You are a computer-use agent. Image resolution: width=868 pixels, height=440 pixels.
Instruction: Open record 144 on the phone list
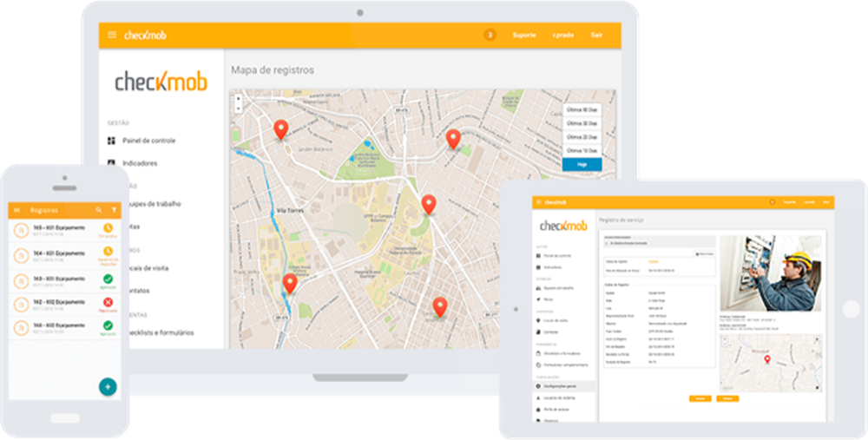point(64,256)
